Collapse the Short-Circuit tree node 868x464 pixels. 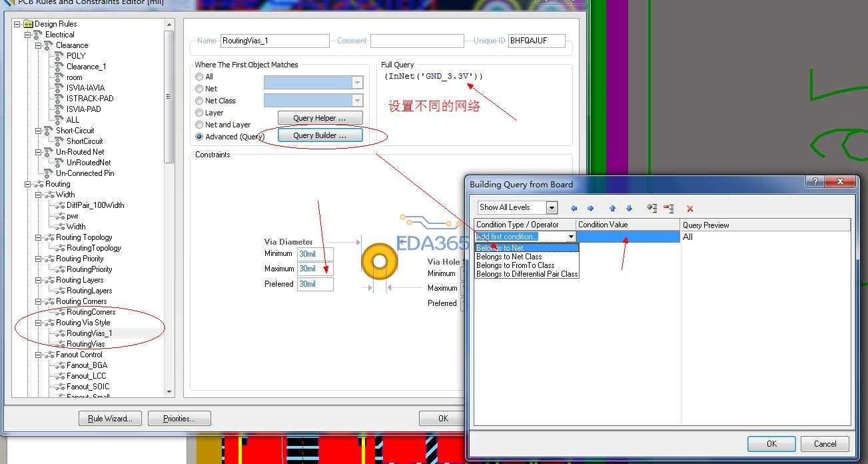pos(39,131)
